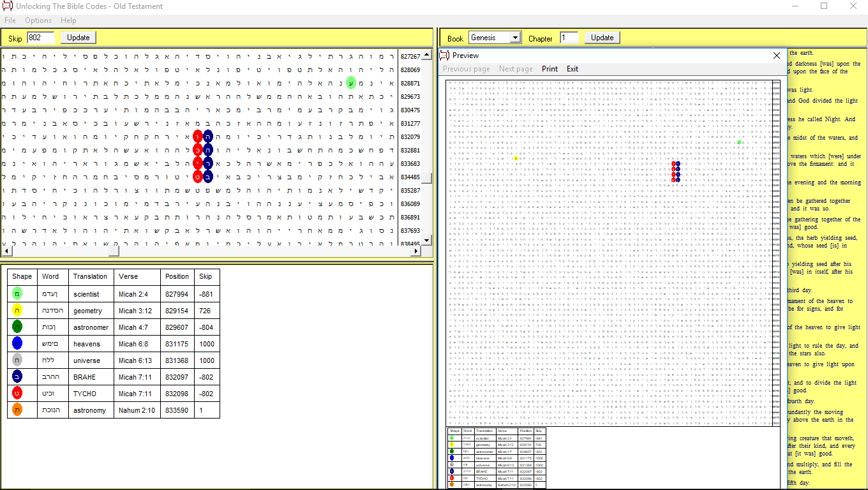Click row number 828871 in matrix
Screen dimensions: 868x490
click(x=410, y=83)
